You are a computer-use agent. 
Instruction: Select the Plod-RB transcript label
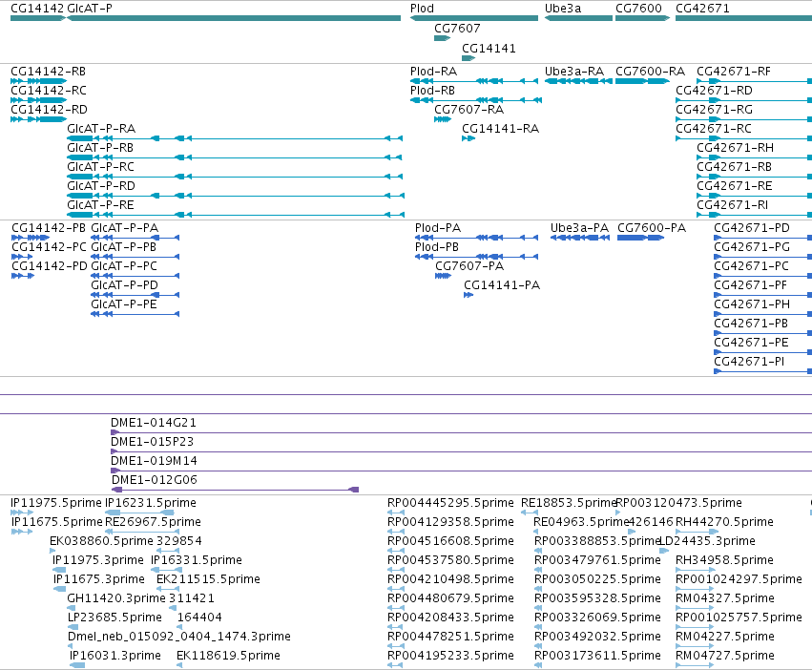click(x=432, y=90)
